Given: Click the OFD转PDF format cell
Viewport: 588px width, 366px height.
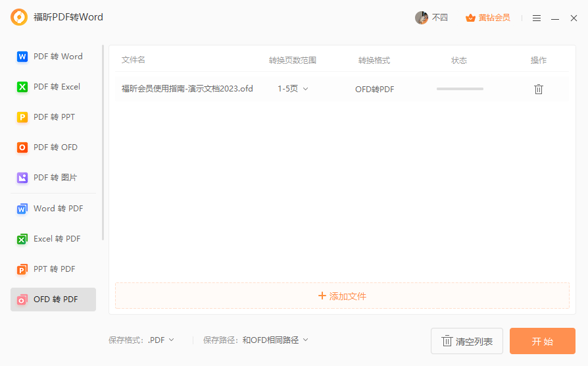Looking at the screenshot, I should point(375,90).
